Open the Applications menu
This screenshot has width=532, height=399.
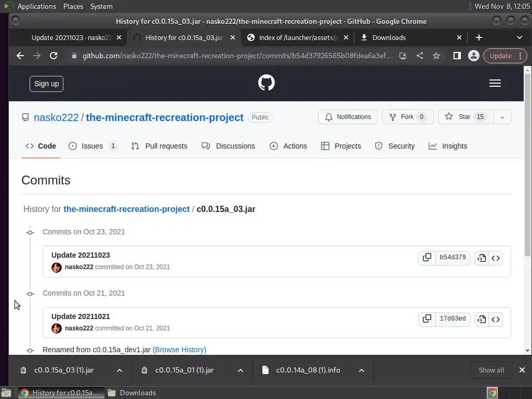click(37, 6)
